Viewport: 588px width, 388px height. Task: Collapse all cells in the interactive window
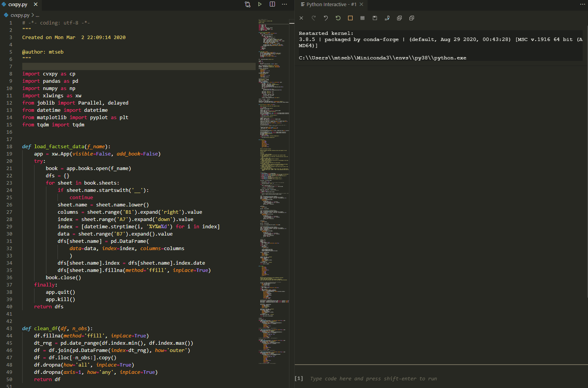[x=411, y=18]
